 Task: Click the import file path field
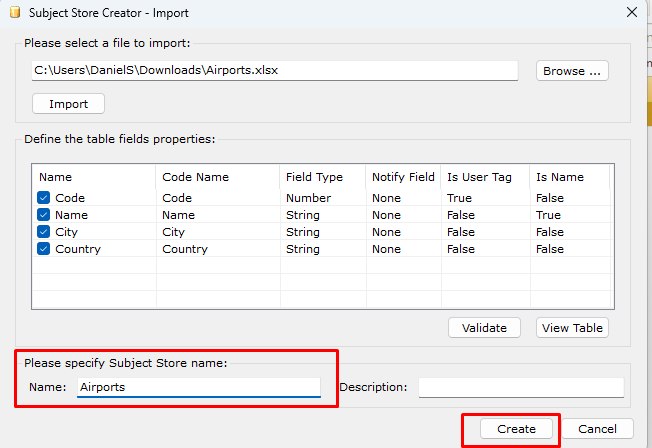(x=275, y=70)
